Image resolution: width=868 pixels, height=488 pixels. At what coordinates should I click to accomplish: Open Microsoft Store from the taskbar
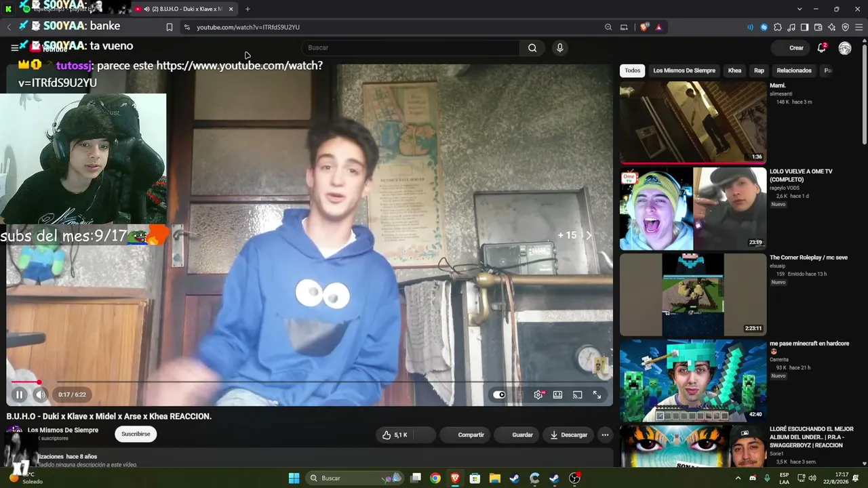click(x=475, y=478)
